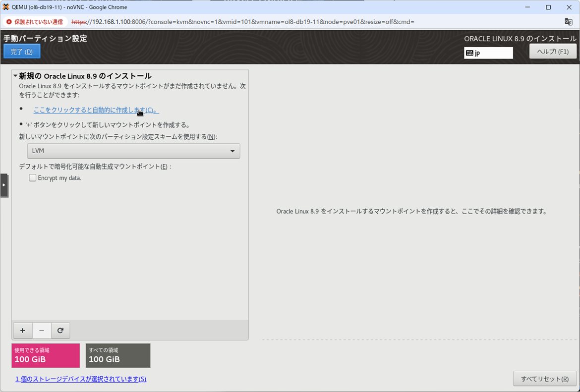Click the reload storage configuration icon
The height and width of the screenshot is (392, 580).
[x=60, y=330]
